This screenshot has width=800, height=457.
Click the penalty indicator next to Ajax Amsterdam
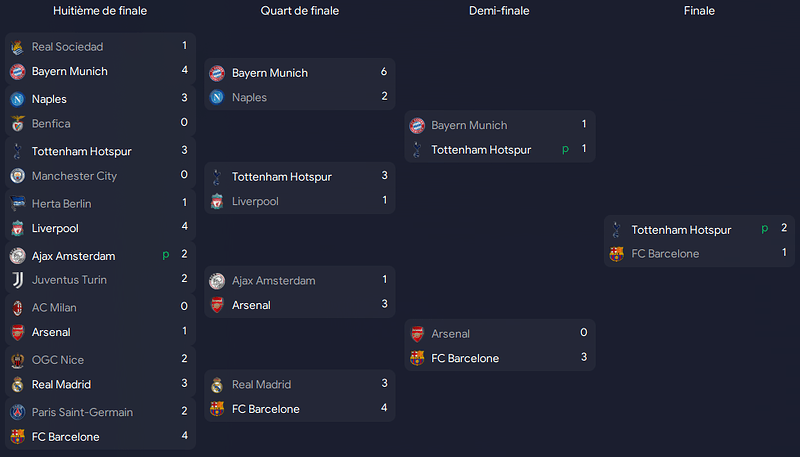click(166, 255)
